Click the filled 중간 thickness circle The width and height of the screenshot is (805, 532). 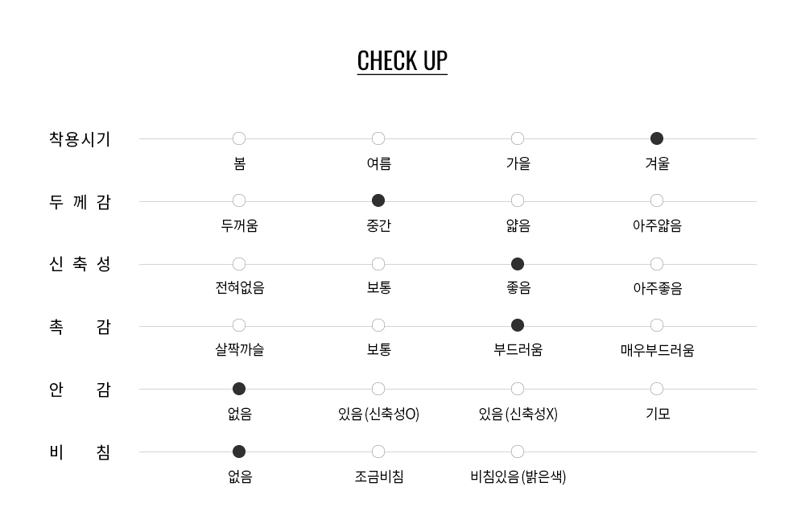(378, 200)
